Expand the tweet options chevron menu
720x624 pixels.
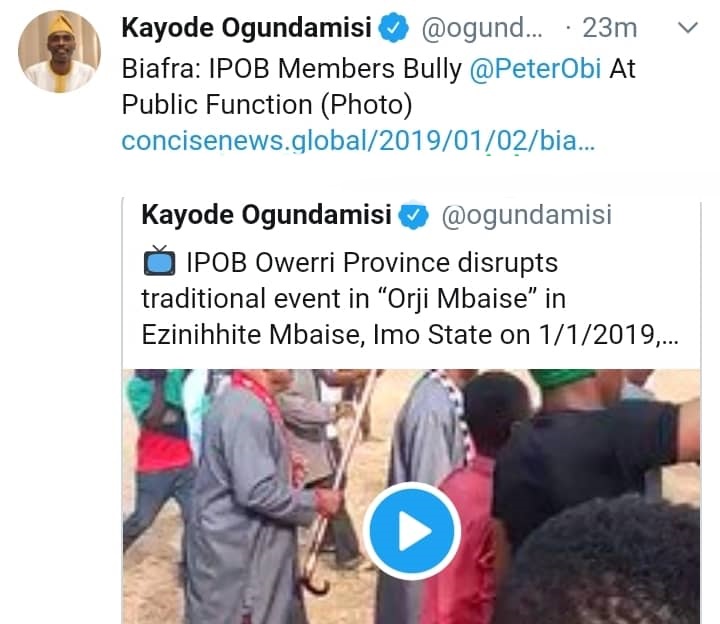tap(688, 28)
